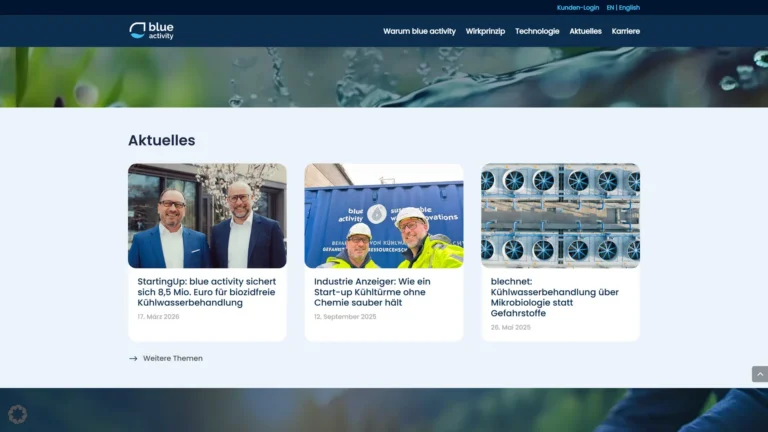Click the blue activity logo
The height and width of the screenshot is (432, 768).
151,30
